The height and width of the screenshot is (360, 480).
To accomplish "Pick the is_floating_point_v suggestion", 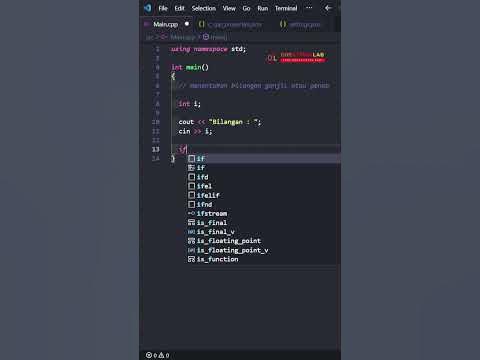I will 264,250.
